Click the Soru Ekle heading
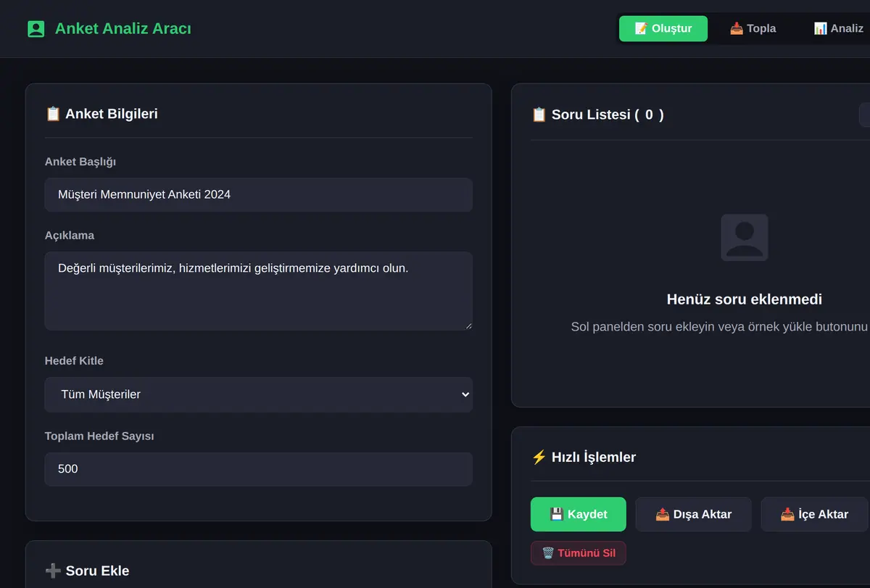The image size is (870, 588). [87, 571]
